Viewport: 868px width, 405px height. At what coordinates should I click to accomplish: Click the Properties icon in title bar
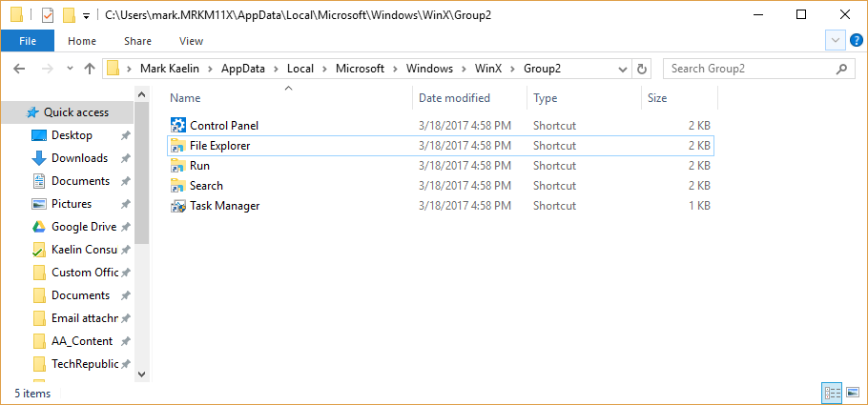[x=48, y=15]
